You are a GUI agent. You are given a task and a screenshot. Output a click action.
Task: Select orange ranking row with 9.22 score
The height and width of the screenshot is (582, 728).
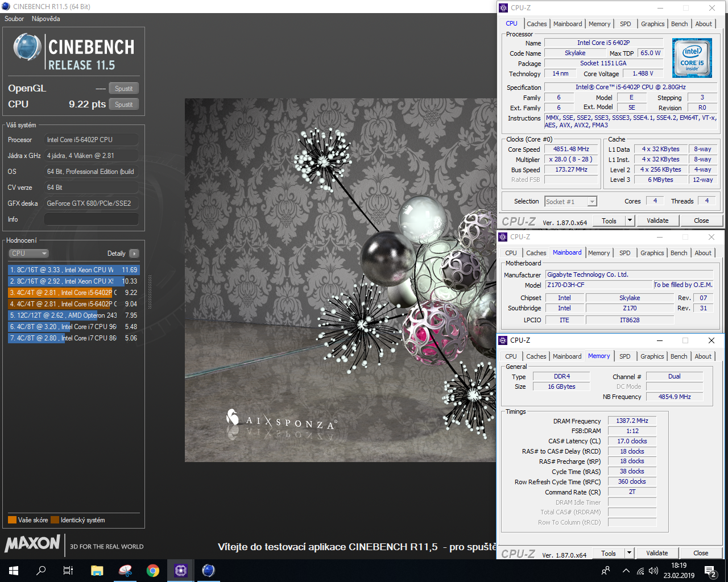click(x=73, y=293)
